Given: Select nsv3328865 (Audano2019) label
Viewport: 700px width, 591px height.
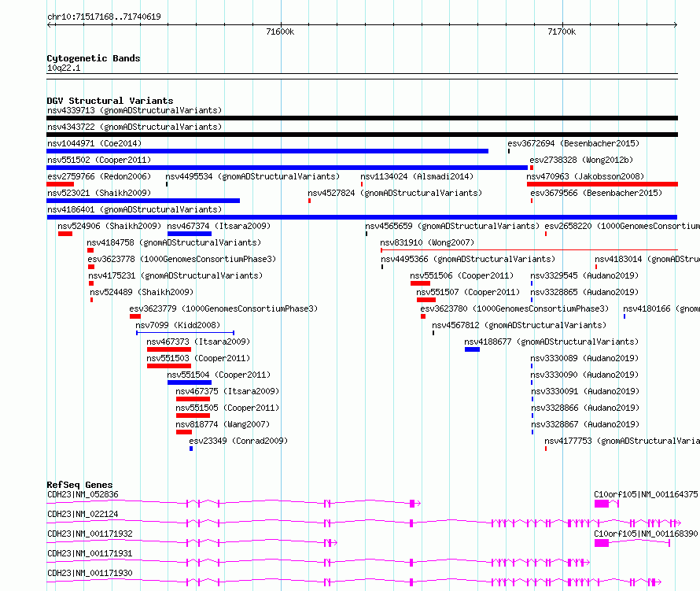Looking at the screenshot, I should pos(584,292).
